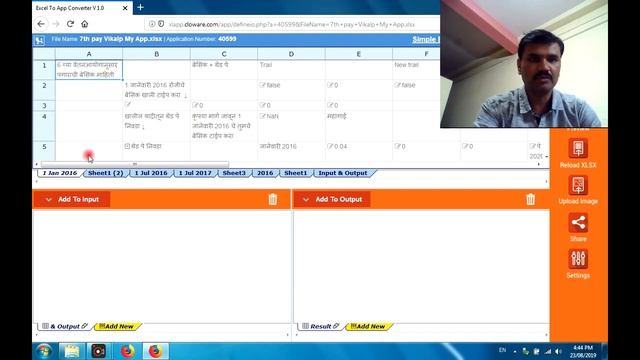Screen dimensions: 640x360
Task: Click the volume icon in system tray
Action: 558,351
